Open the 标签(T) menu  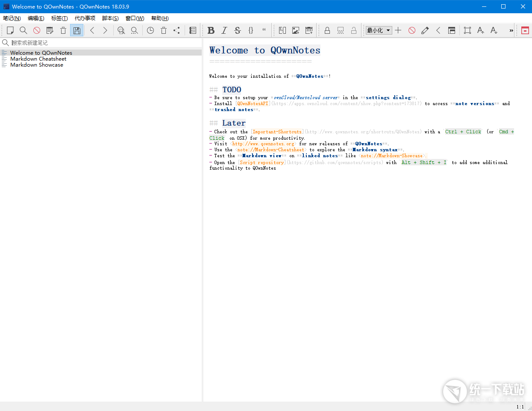coord(59,18)
